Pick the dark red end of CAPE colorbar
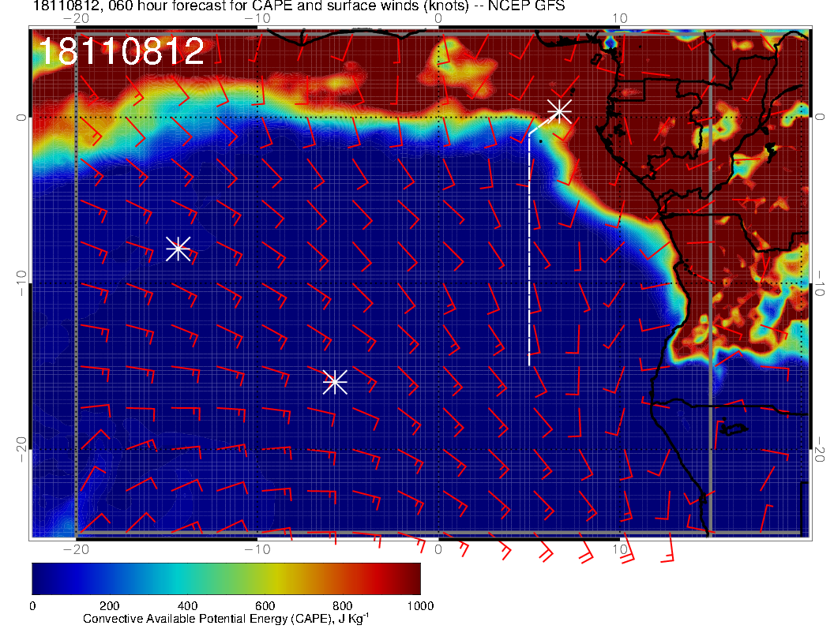 [x=411, y=578]
